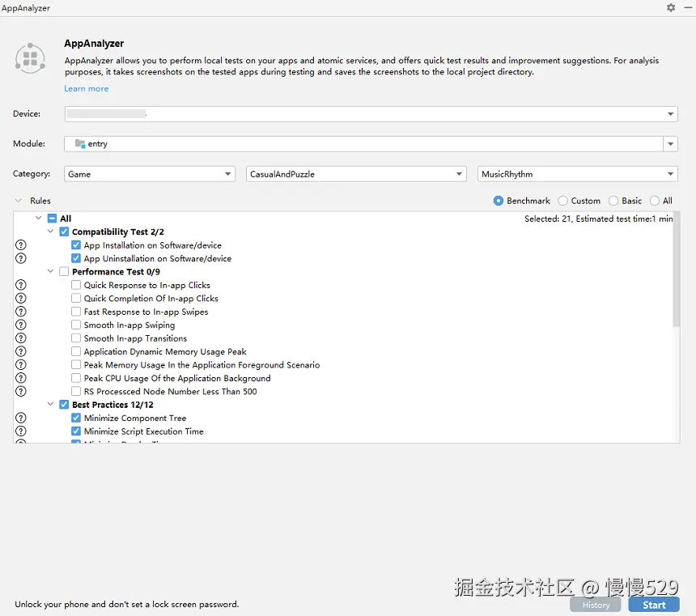The image size is (696, 616).
Task: Open the CasualAndPuzzle subcategory dropdown
Action: coord(356,174)
